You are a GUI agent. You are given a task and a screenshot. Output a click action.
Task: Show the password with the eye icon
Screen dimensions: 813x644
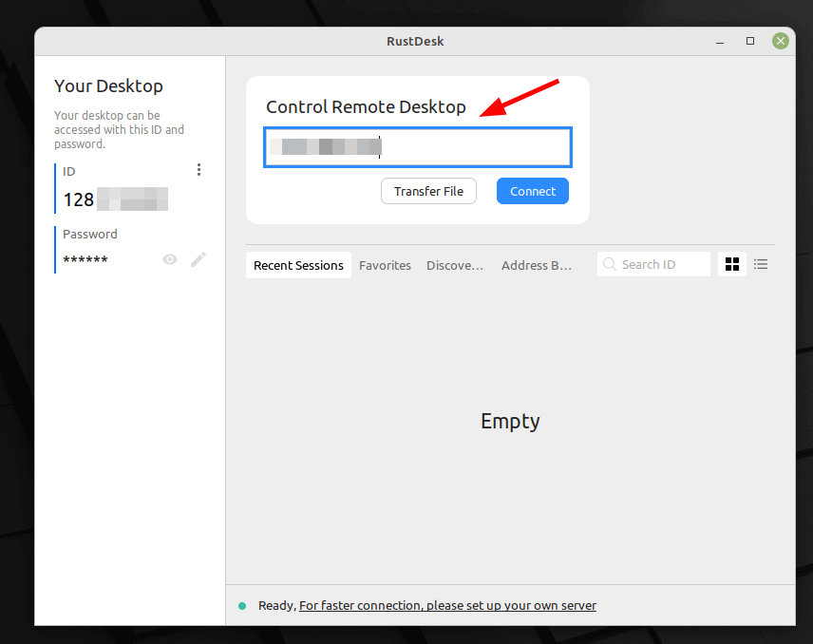(170, 259)
